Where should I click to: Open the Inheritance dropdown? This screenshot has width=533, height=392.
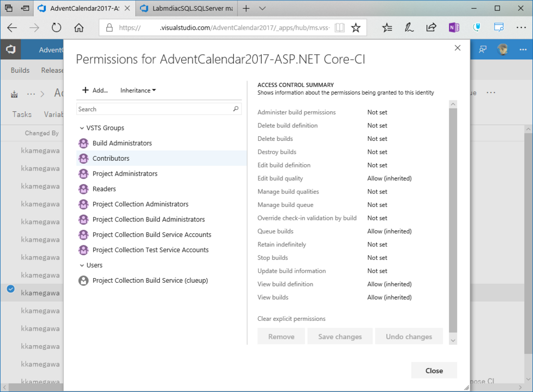(138, 90)
